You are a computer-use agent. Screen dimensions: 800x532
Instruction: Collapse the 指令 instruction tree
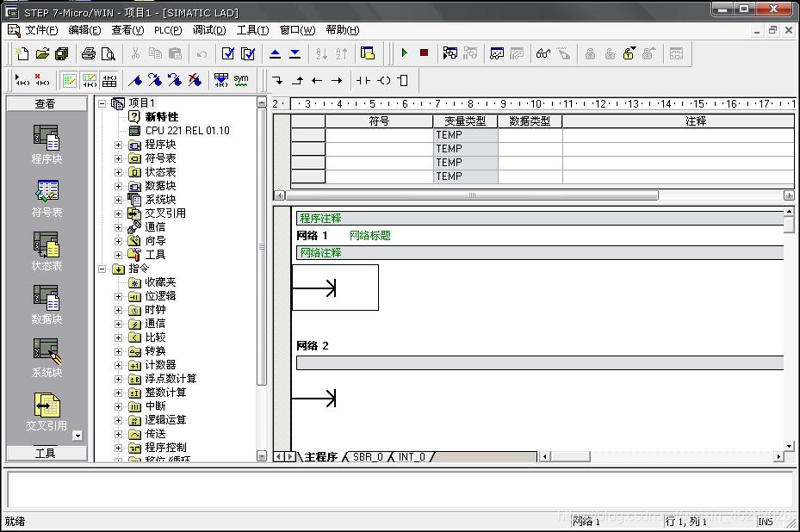[102, 269]
